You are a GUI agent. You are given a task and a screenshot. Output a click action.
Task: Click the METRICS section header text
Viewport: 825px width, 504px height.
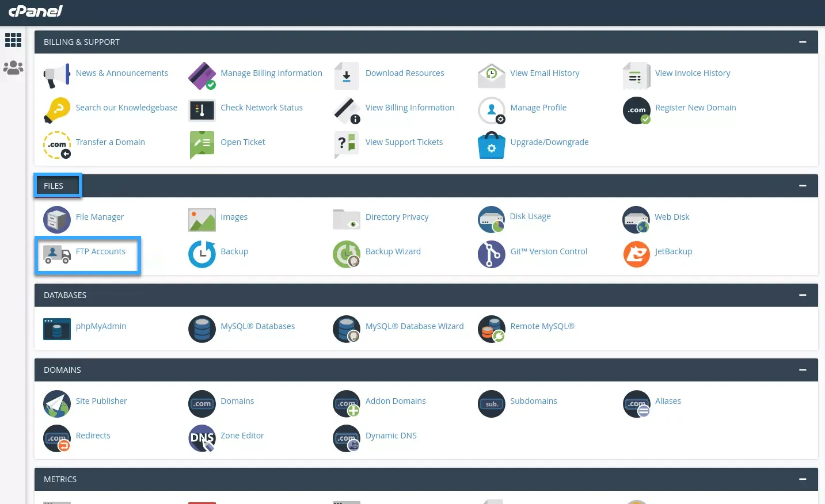click(60, 479)
